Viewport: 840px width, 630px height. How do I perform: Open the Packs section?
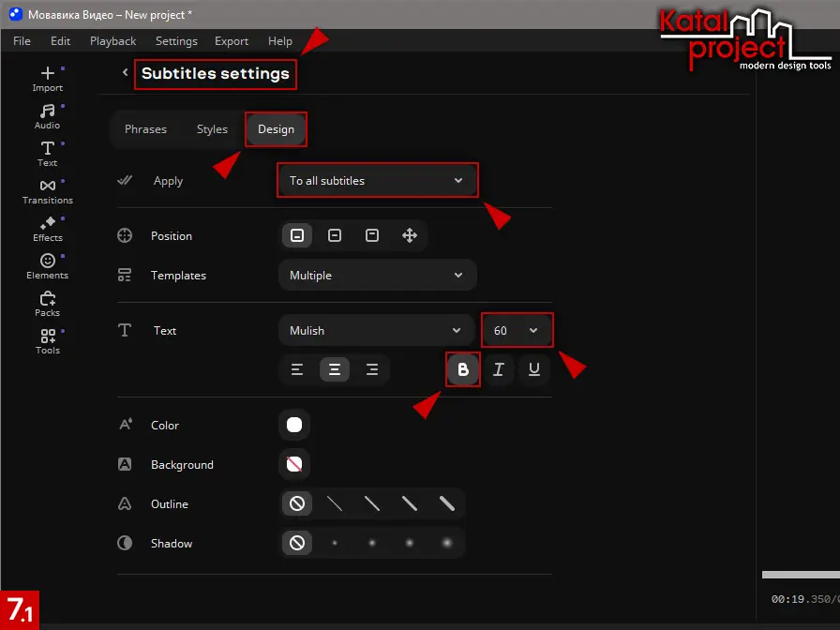[47, 304]
